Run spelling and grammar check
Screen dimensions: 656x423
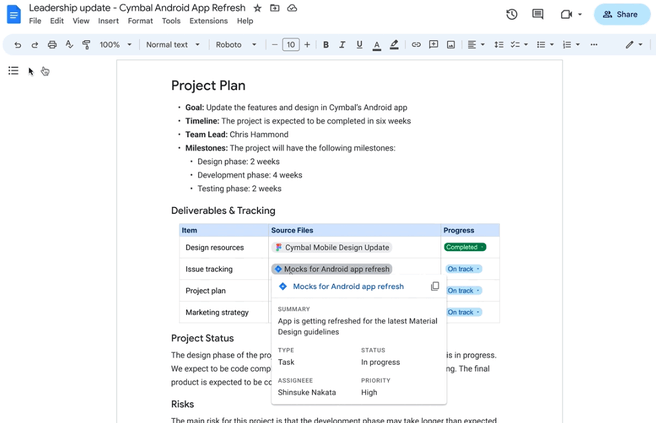(69, 45)
